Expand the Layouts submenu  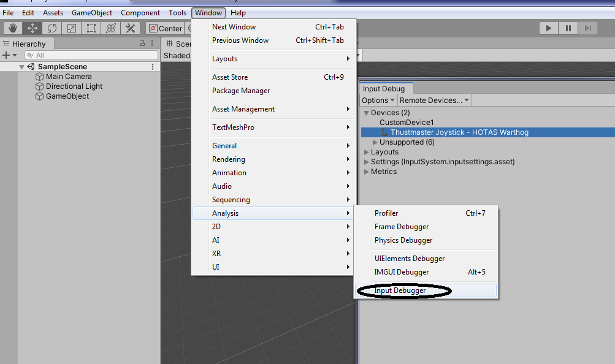pyautogui.click(x=274, y=59)
